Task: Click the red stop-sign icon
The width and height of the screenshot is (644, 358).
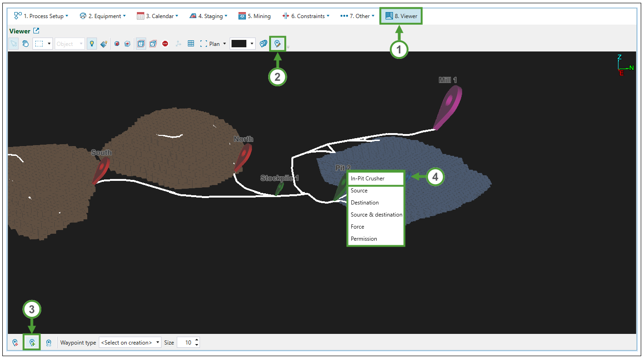Action: 165,44
